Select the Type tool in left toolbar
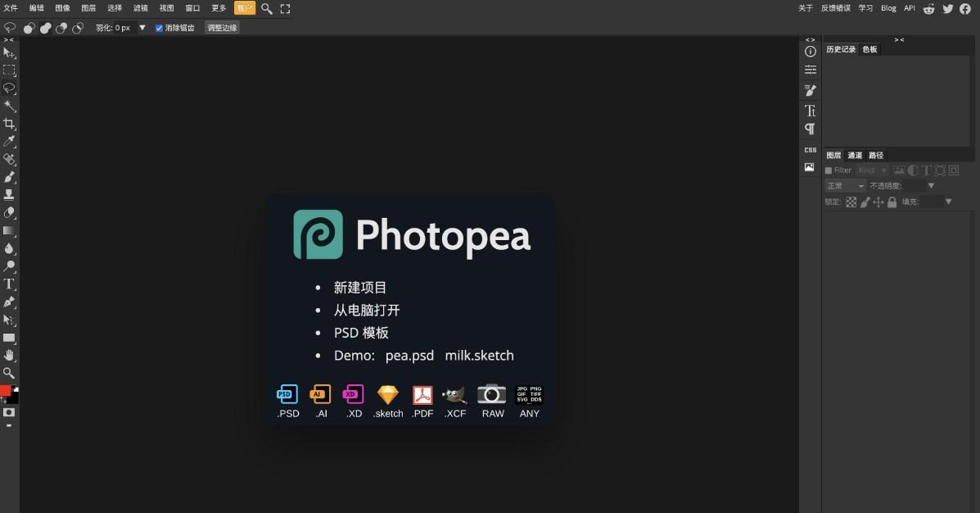Screen dimensions: 980x513 coord(9,284)
